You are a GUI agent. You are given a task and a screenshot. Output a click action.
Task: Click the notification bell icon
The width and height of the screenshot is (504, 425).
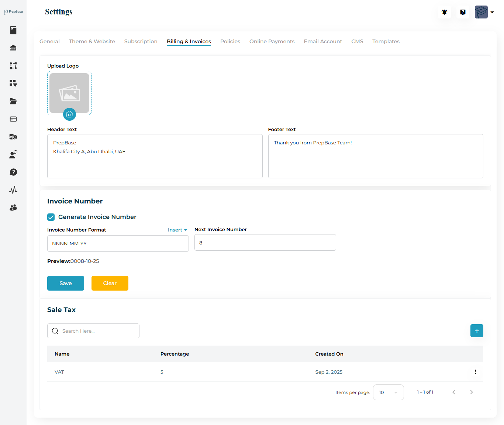[444, 12]
